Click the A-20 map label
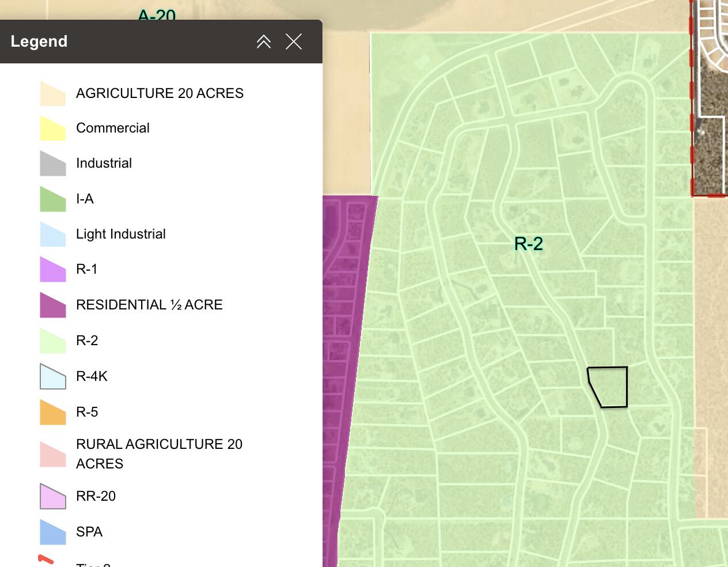 tap(157, 15)
